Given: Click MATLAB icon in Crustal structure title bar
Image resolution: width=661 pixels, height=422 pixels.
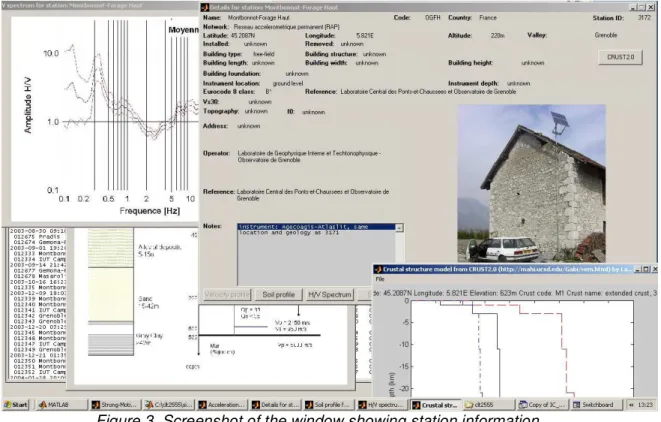Looking at the screenshot, I should [x=378, y=269].
